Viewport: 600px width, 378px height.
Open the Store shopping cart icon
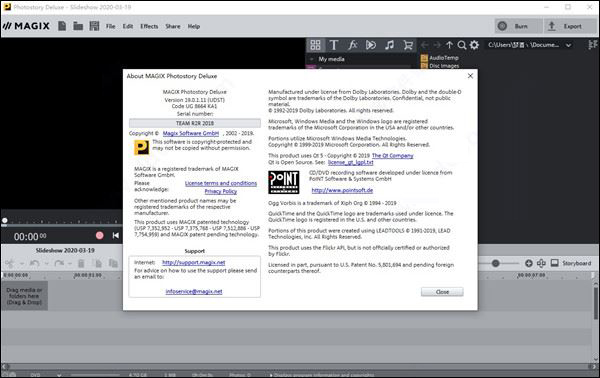point(408,45)
